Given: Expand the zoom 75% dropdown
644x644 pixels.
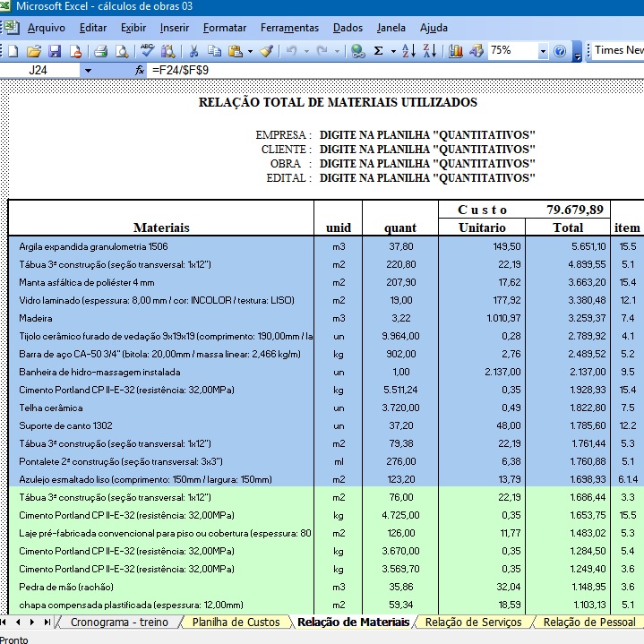Looking at the screenshot, I should [543, 51].
